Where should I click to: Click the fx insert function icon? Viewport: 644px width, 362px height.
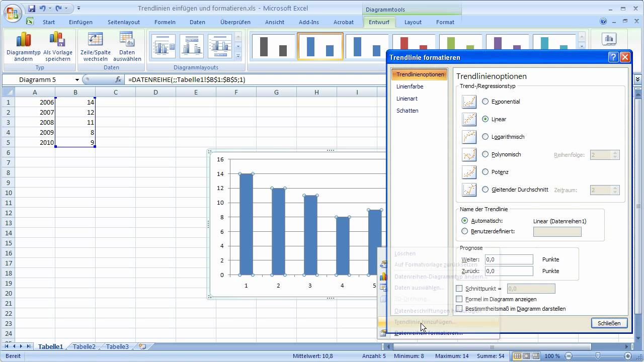click(x=118, y=79)
